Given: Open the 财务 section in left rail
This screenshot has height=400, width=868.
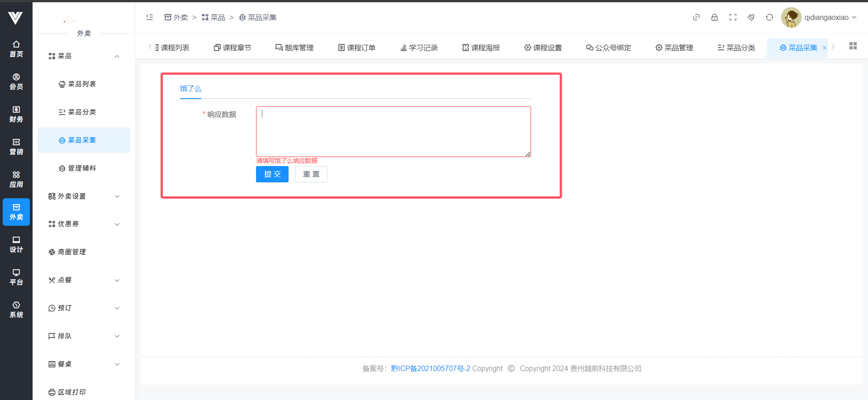Looking at the screenshot, I should [16, 114].
